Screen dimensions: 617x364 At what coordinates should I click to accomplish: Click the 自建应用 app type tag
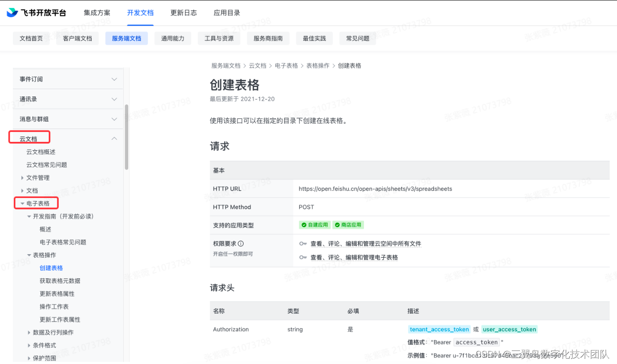315,225
